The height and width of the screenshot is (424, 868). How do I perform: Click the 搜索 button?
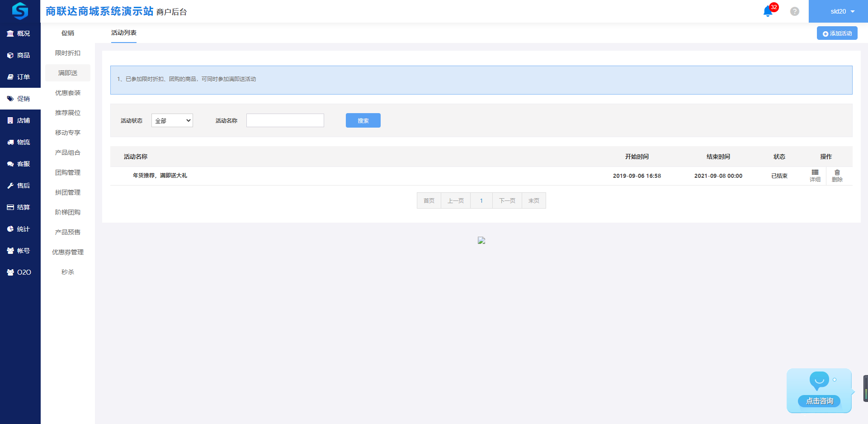click(x=363, y=120)
